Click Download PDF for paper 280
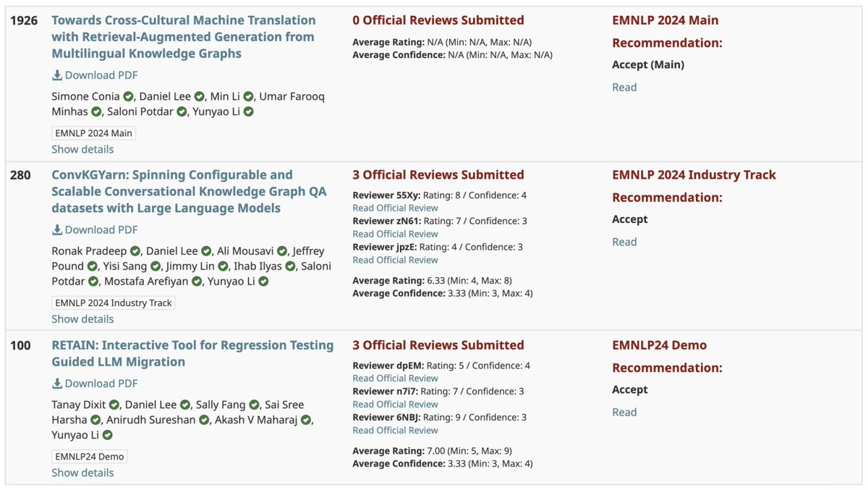 point(95,230)
